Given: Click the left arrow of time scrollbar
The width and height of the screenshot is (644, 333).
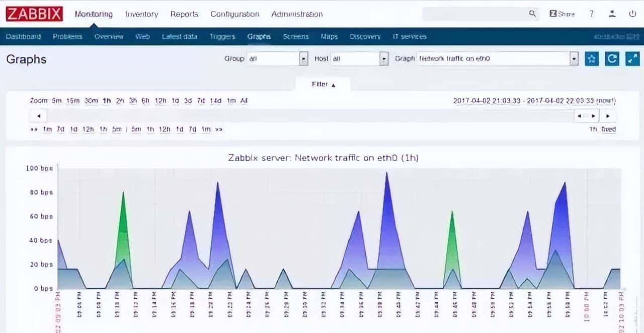Looking at the screenshot, I should [39, 116].
